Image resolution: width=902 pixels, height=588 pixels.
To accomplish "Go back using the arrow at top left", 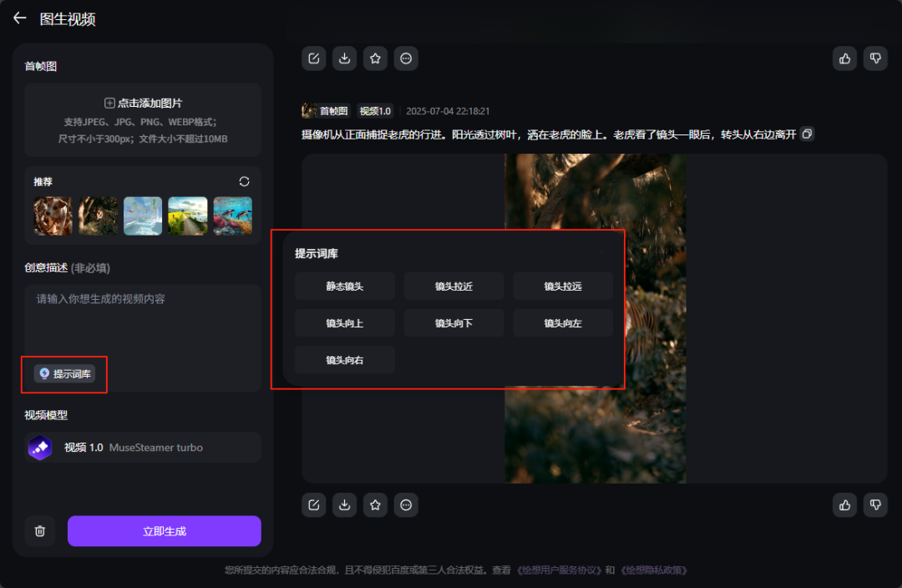I will click(x=19, y=18).
